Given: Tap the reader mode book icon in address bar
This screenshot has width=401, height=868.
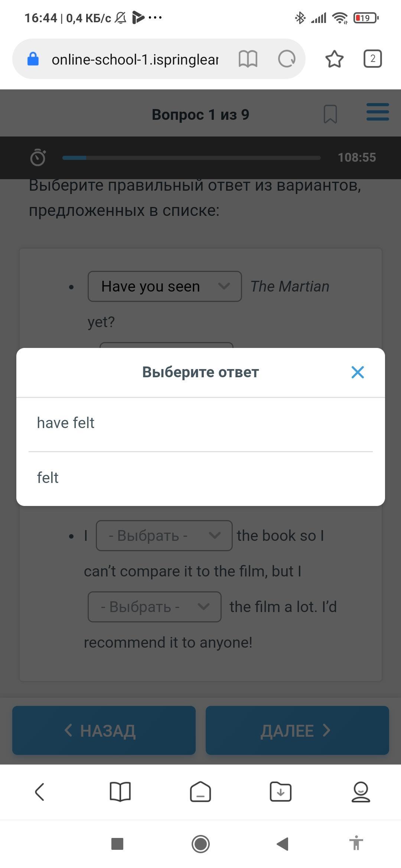Looking at the screenshot, I should coord(248,59).
